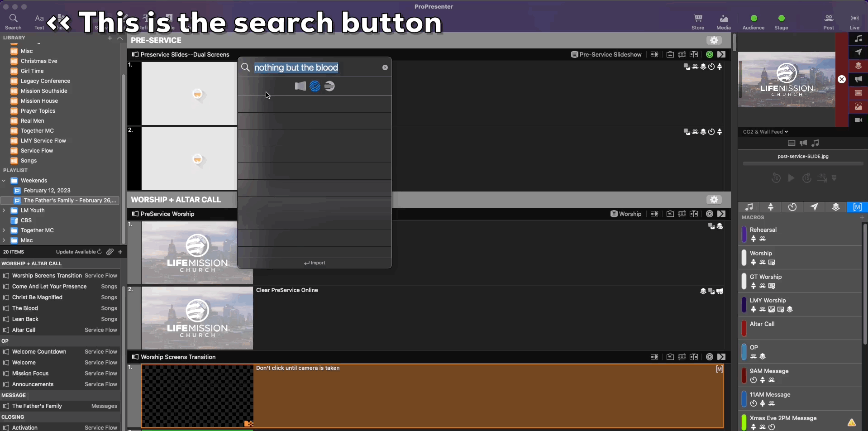Click the paperclip icon in the playlist footer

point(110,252)
